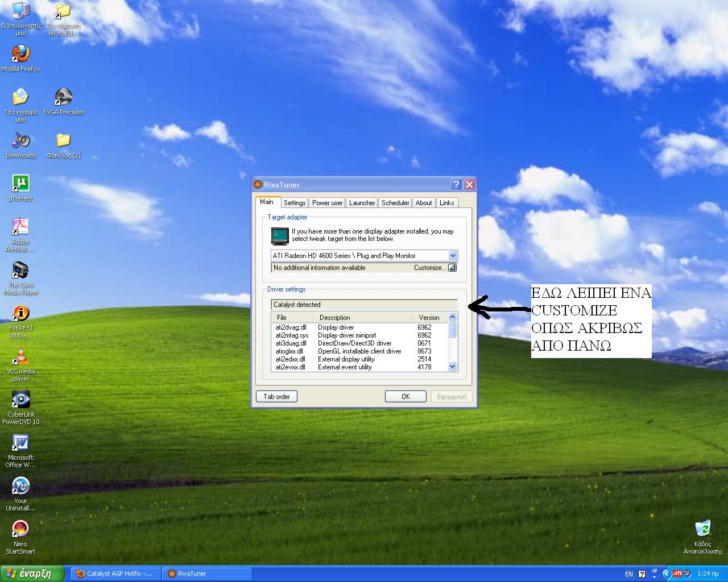Launch µTorrent from the desktop
The height and width of the screenshot is (582, 728).
(x=20, y=188)
